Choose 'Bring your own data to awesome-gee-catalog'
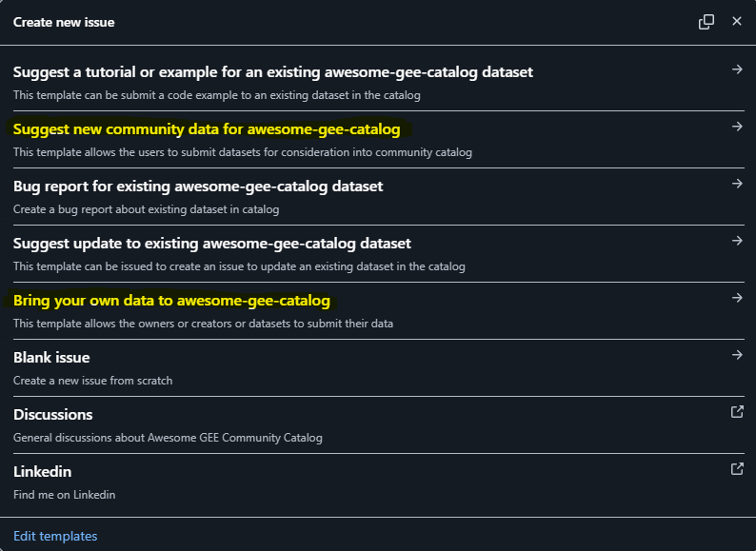This screenshot has width=756, height=551. pyautogui.click(x=171, y=301)
